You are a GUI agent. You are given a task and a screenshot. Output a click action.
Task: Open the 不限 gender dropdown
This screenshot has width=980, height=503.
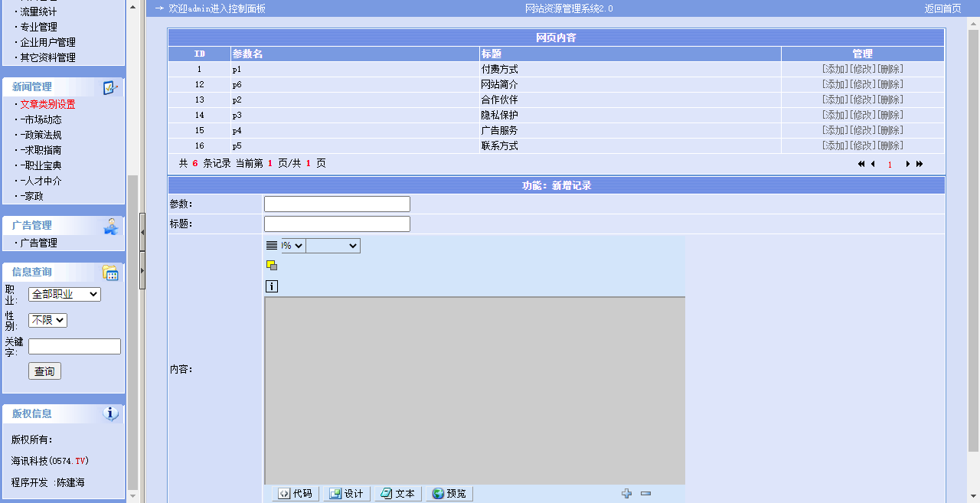coord(47,320)
